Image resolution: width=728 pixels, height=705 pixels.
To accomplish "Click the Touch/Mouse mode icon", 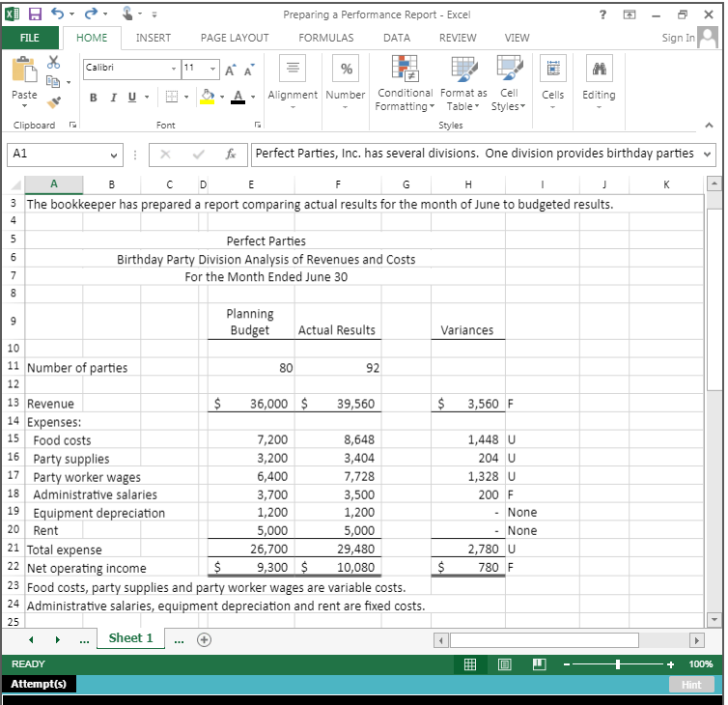I will pos(127,14).
